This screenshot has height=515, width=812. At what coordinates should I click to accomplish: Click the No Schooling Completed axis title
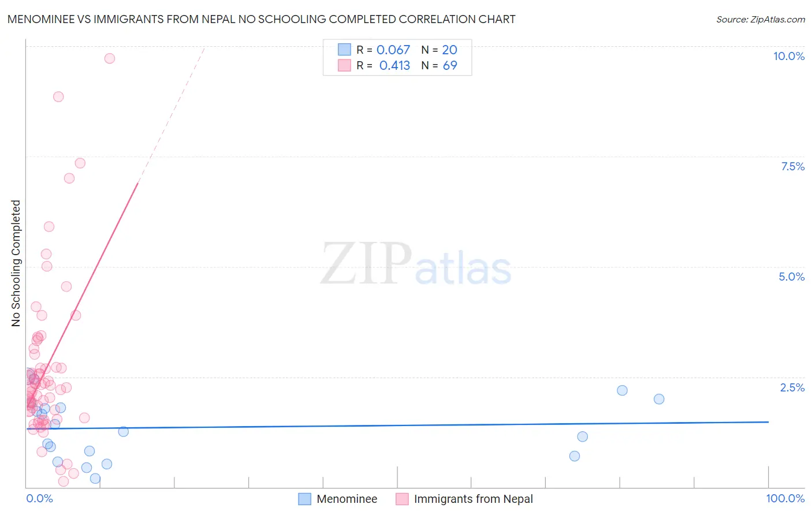tap(16, 263)
